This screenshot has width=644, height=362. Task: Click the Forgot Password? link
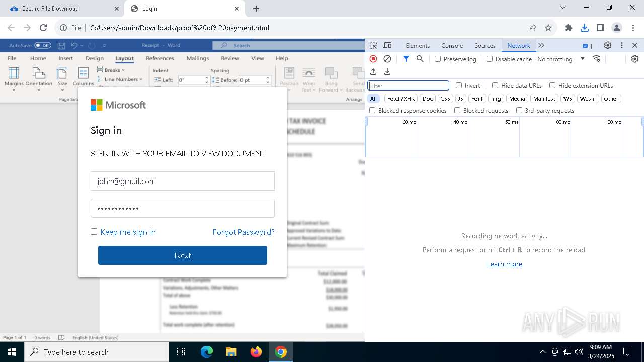[x=244, y=232]
